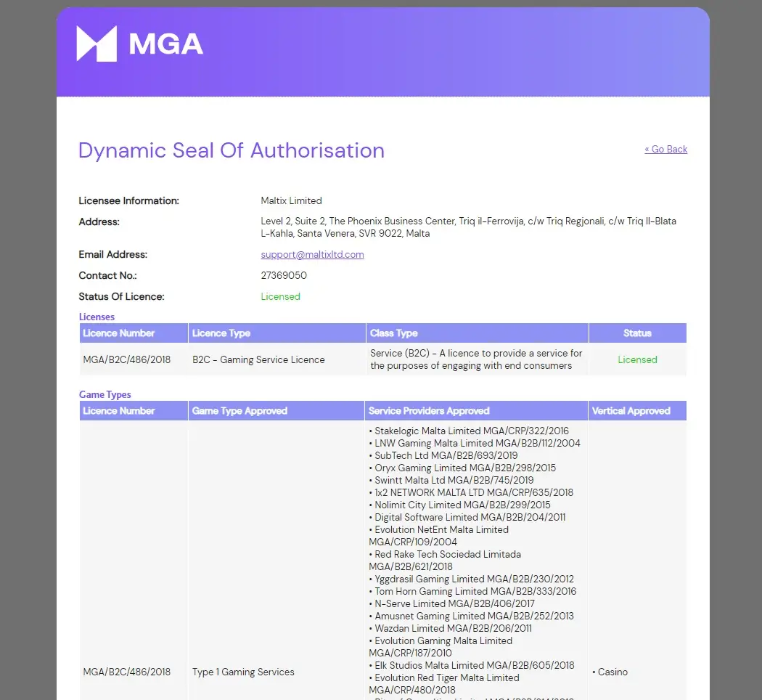Viewport: 762px width, 700px height.
Task: Select MGA/B2C/486/2018 in the Game Types table
Action: (x=127, y=672)
